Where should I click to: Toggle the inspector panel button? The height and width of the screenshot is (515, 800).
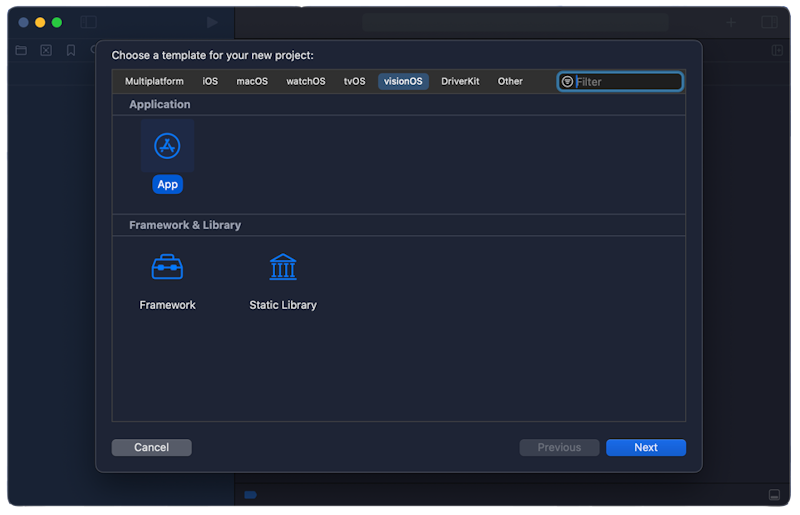coord(769,22)
